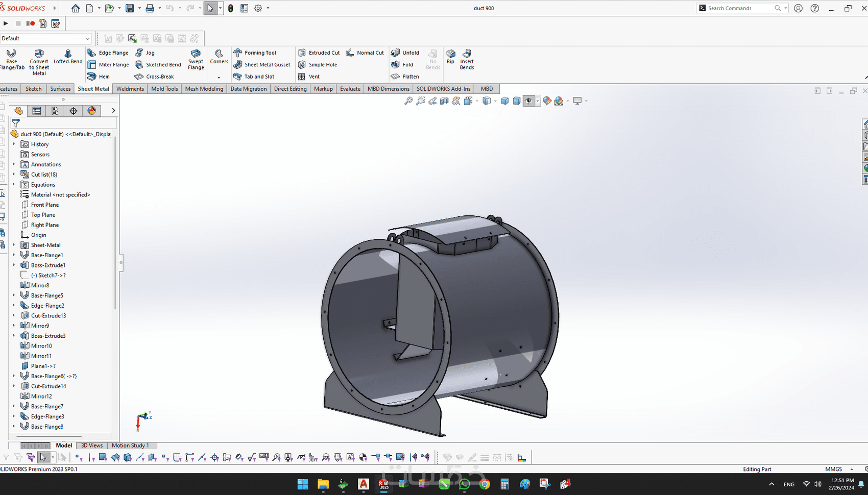Open the PropertyManager tab icon
Screen dimensions: 868x495
pyautogui.click(x=37, y=111)
